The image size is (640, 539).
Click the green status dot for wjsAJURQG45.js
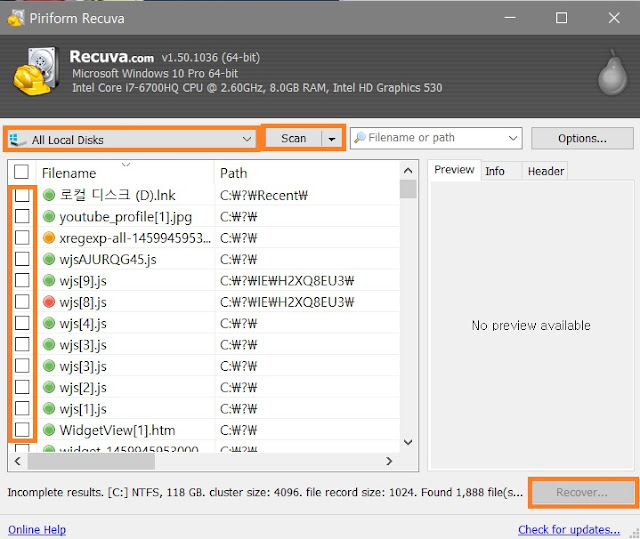coord(49,259)
